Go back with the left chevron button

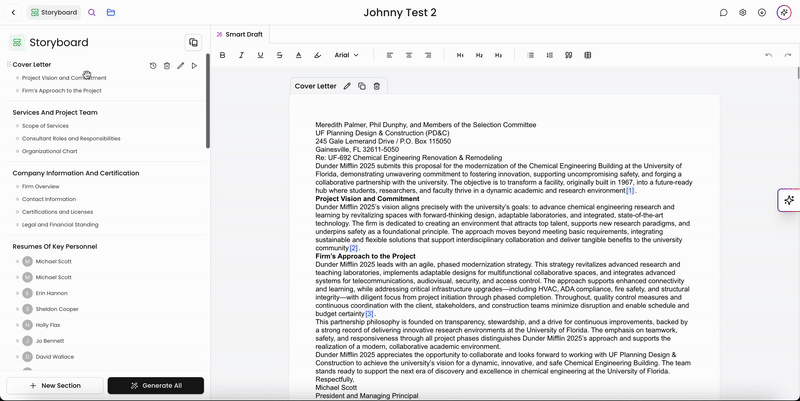point(13,12)
